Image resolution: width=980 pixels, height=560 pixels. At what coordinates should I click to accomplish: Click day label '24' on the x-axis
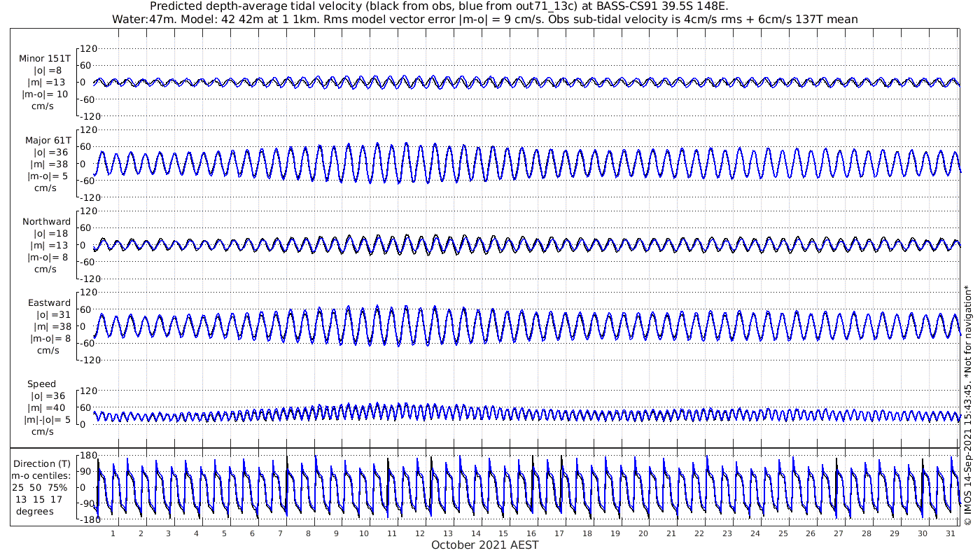[x=755, y=533]
